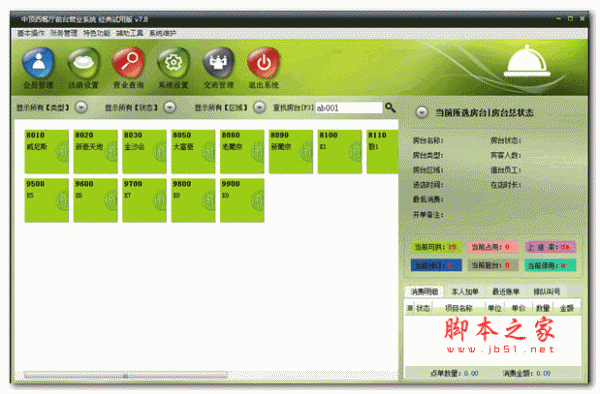Open the 辅助工具 menu
The image size is (600, 394).
129,33
